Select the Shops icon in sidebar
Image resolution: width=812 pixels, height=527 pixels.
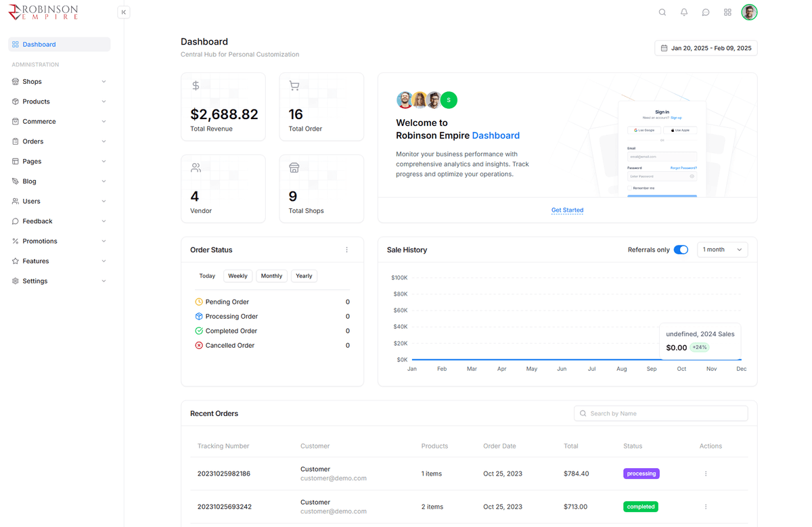[x=15, y=81]
